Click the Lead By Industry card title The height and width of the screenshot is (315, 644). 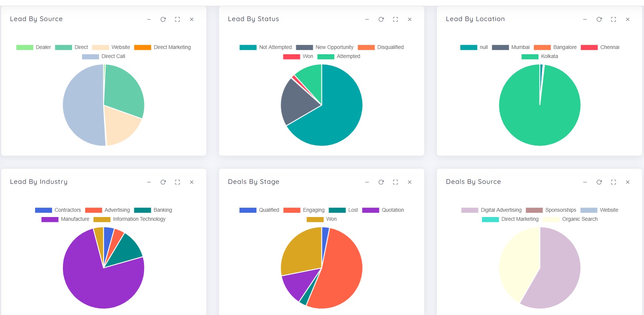39,182
